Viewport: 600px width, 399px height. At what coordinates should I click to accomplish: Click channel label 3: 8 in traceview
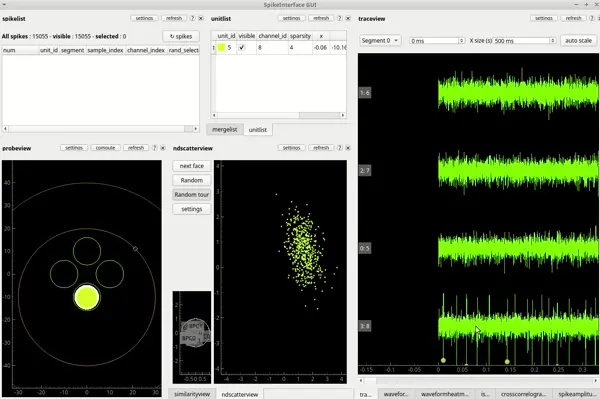pyautogui.click(x=365, y=326)
